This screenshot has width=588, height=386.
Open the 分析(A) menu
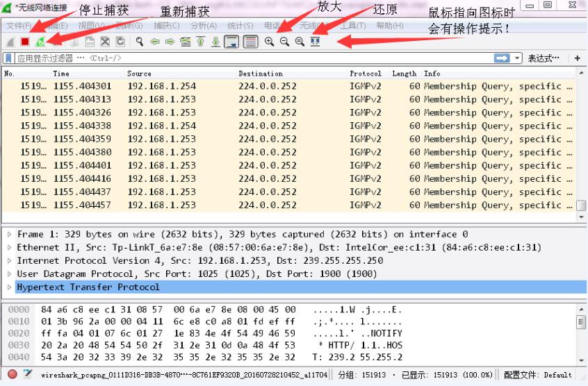(204, 26)
